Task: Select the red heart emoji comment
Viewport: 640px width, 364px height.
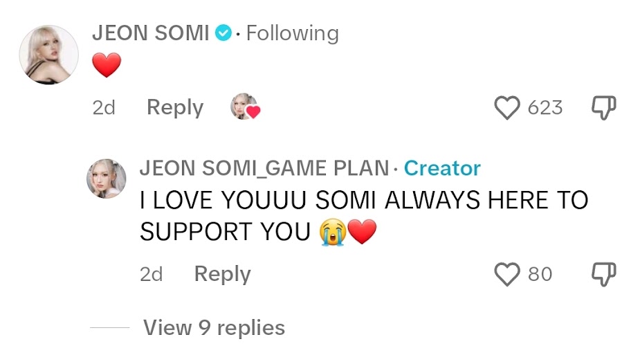Action: click(107, 66)
